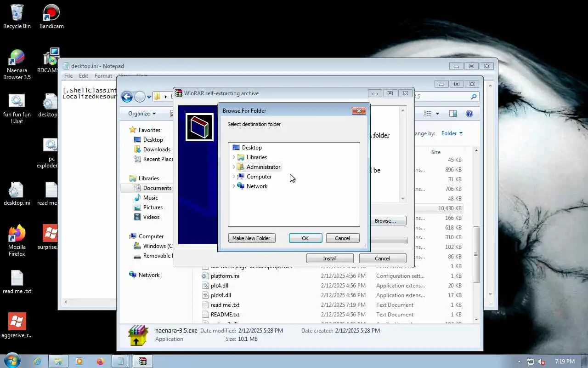The image size is (588, 368).
Task: Select the read me .txt desktop file
Action: point(17,282)
